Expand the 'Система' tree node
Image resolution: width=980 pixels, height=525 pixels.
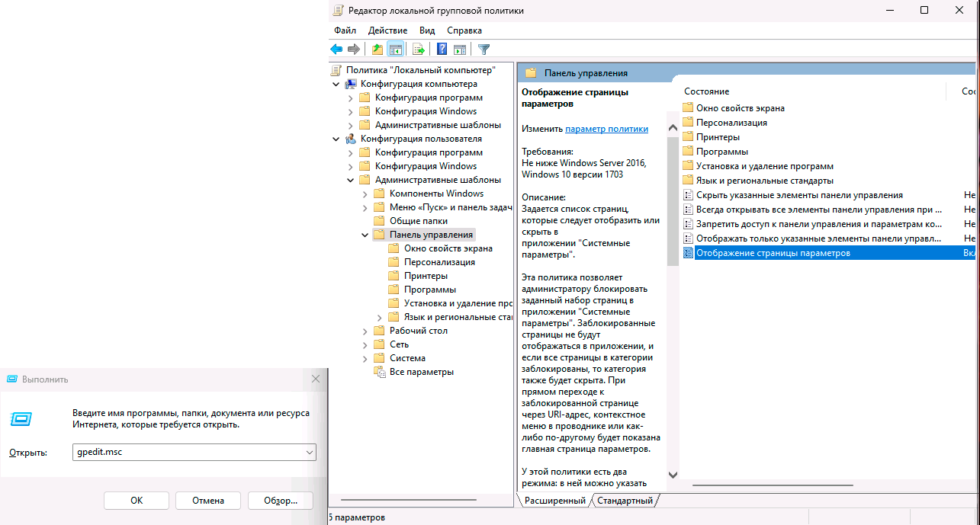pos(365,358)
